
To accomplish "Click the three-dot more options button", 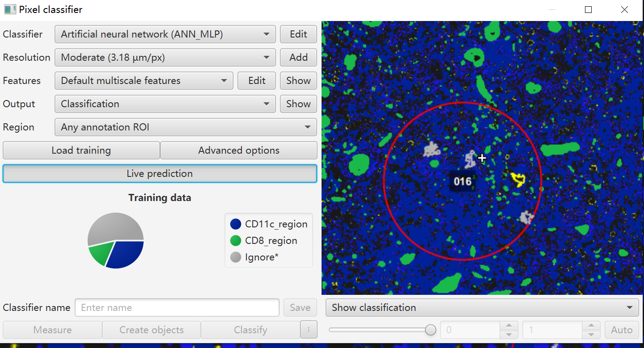I will (309, 330).
